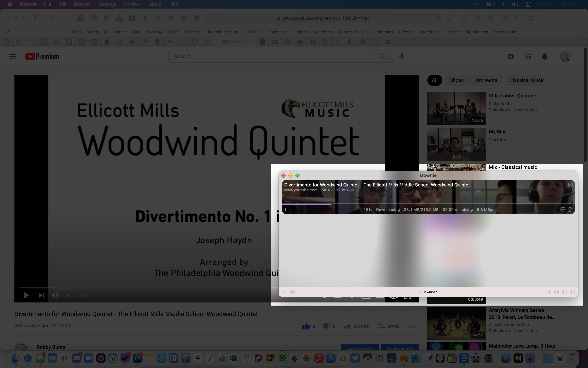Open Artsylvia Winners Series video title
Image resolution: width=588 pixels, height=368 pixels.
522,314
